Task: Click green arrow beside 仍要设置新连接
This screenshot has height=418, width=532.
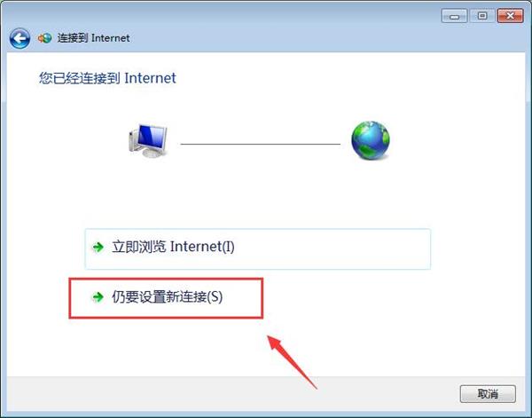Action: [98, 297]
